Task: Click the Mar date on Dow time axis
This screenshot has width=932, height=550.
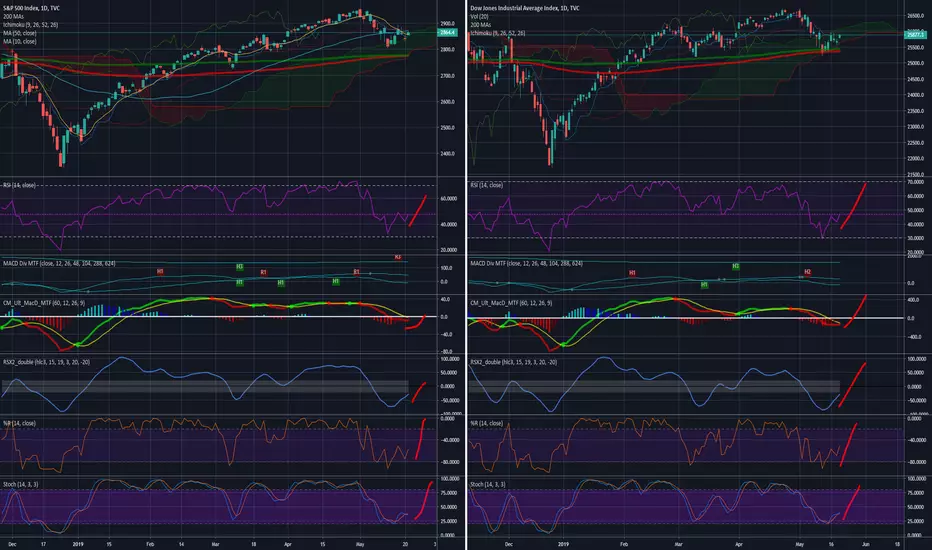Action: (x=678, y=544)
